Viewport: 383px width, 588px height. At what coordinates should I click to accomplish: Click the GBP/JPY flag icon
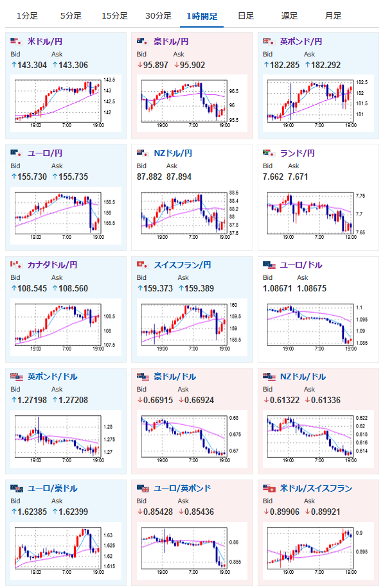[269, 41]
